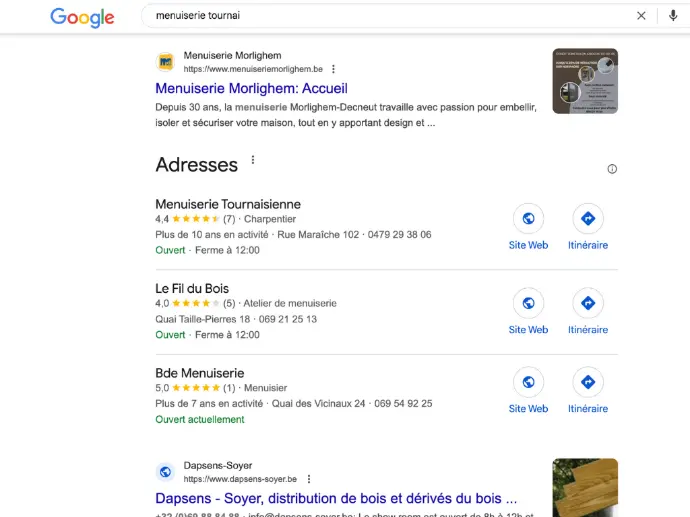This screenshot has width=690, height=517.
Task: Click phone number 0479 29 38 06
Action: (x=400, y=235)
